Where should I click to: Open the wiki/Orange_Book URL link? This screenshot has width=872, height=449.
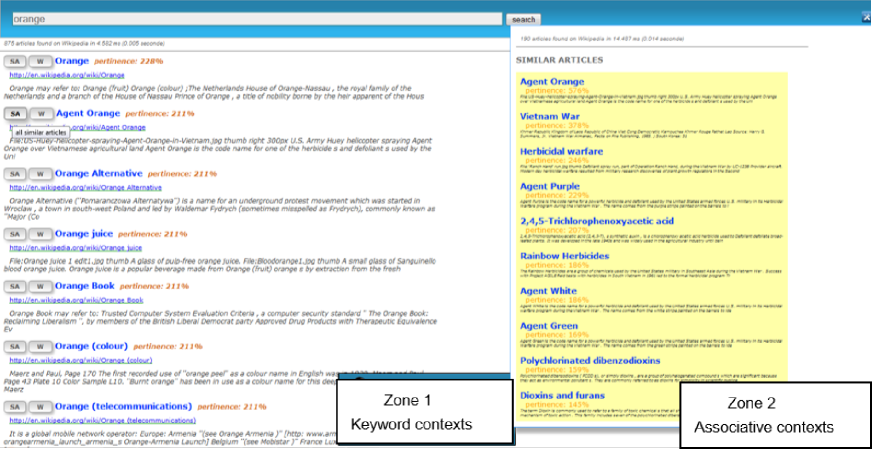(76, 300)
